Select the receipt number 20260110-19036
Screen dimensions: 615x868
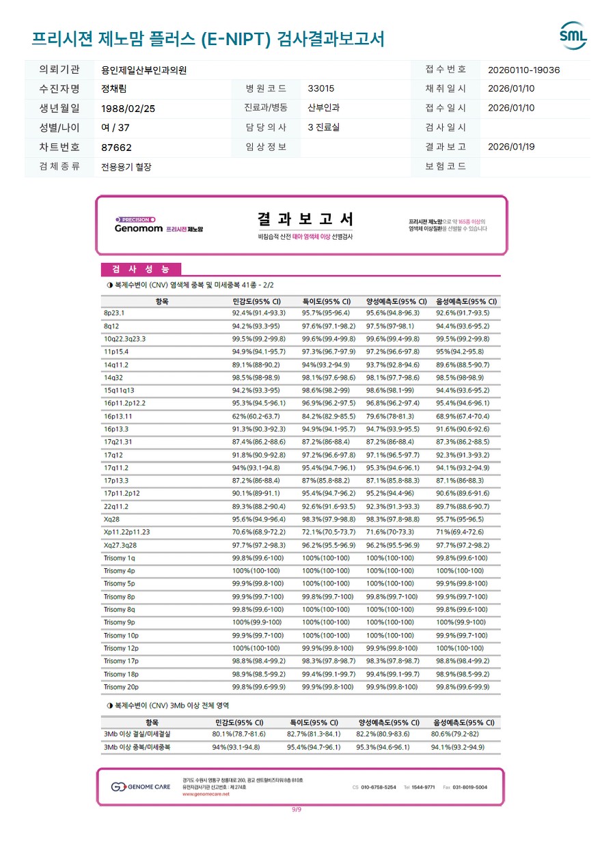click(x=524, y=70)
